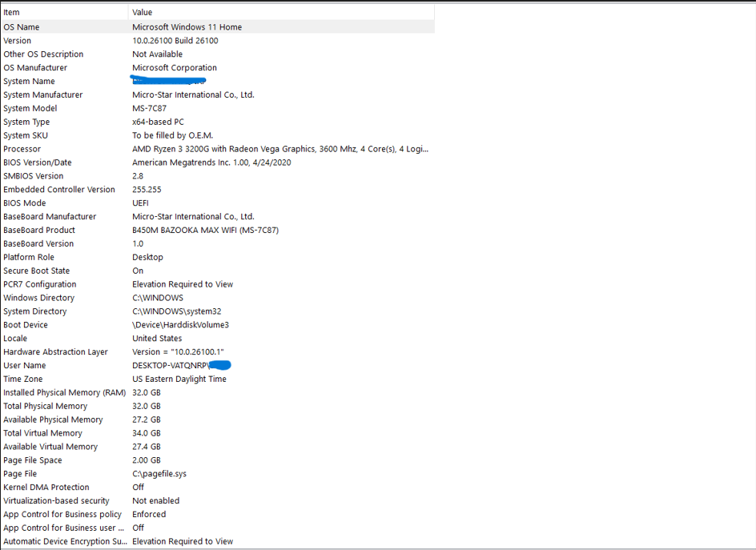Click the United States locale value
Screen dimensions: 756x550
(x=157, y=338)
